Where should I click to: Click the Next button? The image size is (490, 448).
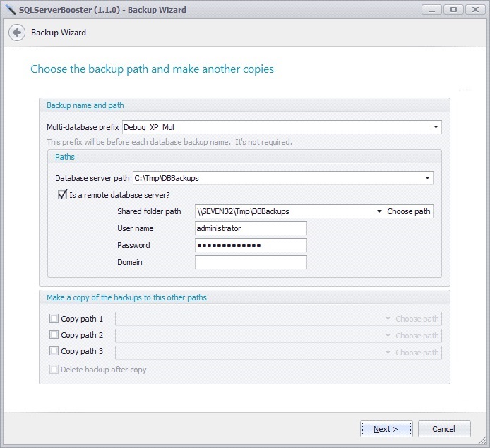(386, 429)
